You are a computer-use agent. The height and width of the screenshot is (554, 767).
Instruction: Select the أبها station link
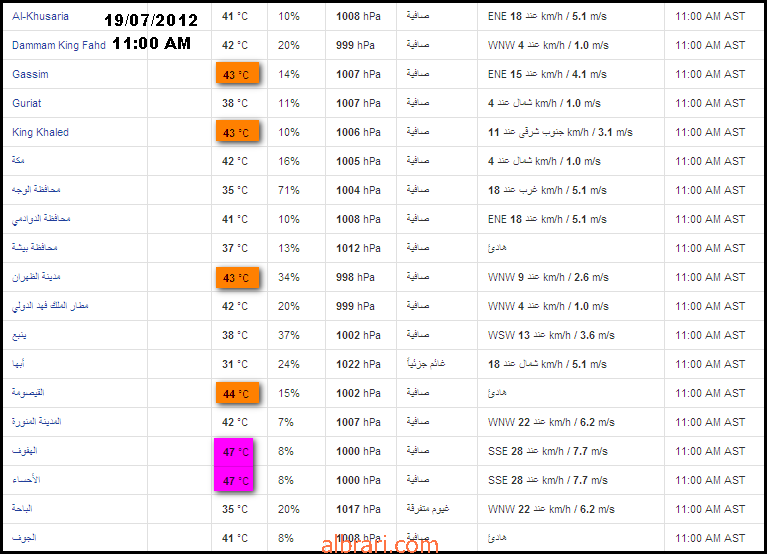click(x=18, y=363)
